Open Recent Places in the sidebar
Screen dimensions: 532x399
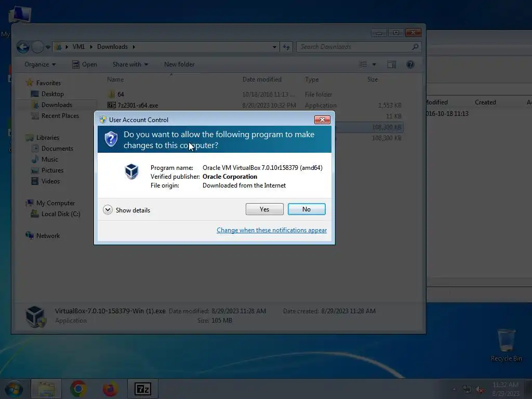[60, 116]
